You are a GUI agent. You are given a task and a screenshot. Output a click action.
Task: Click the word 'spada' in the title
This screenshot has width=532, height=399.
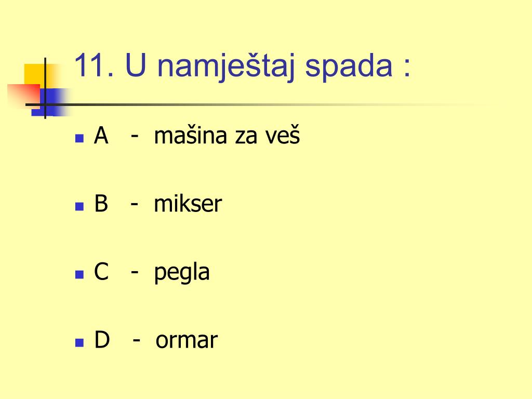click(349, 67)
